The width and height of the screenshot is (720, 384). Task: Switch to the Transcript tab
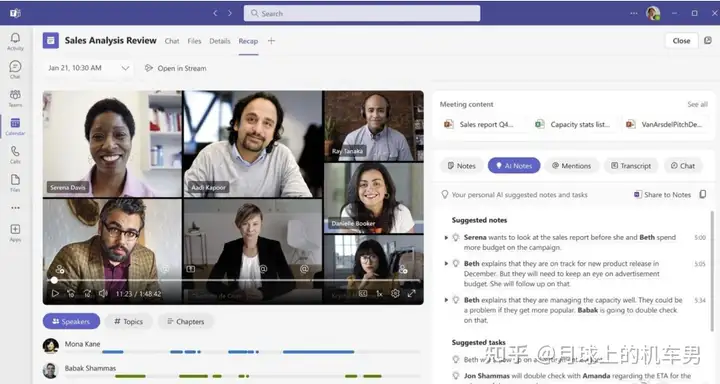(x=631, y=166)
